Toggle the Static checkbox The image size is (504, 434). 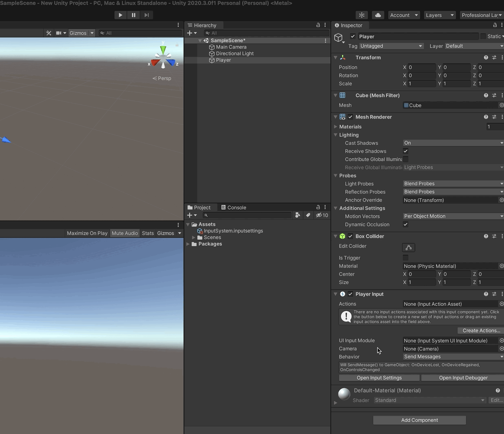point(483,36)
